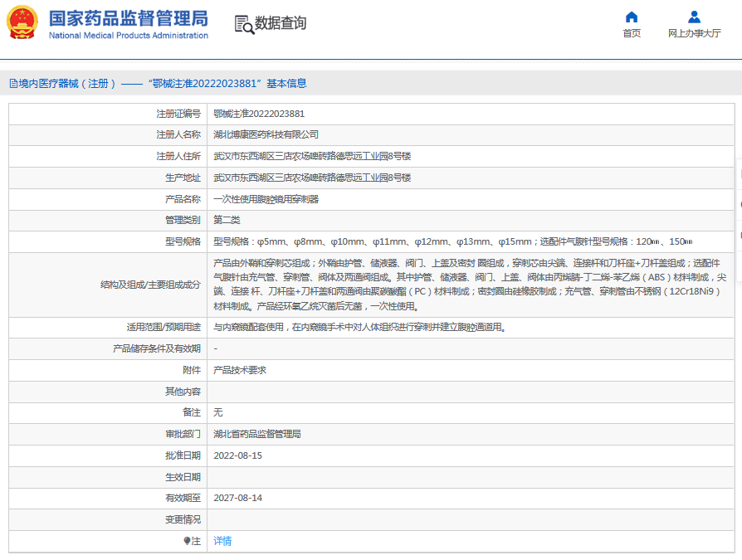
Task: Click the 变更情况 row label
Action: 183,519
